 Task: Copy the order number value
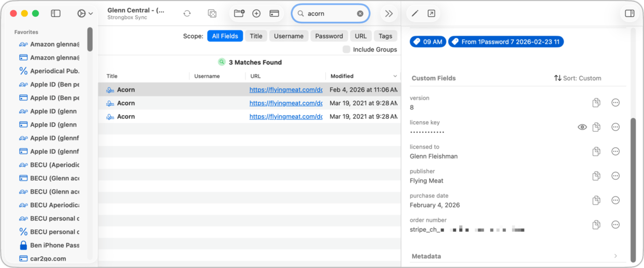(x=596, y=225)
